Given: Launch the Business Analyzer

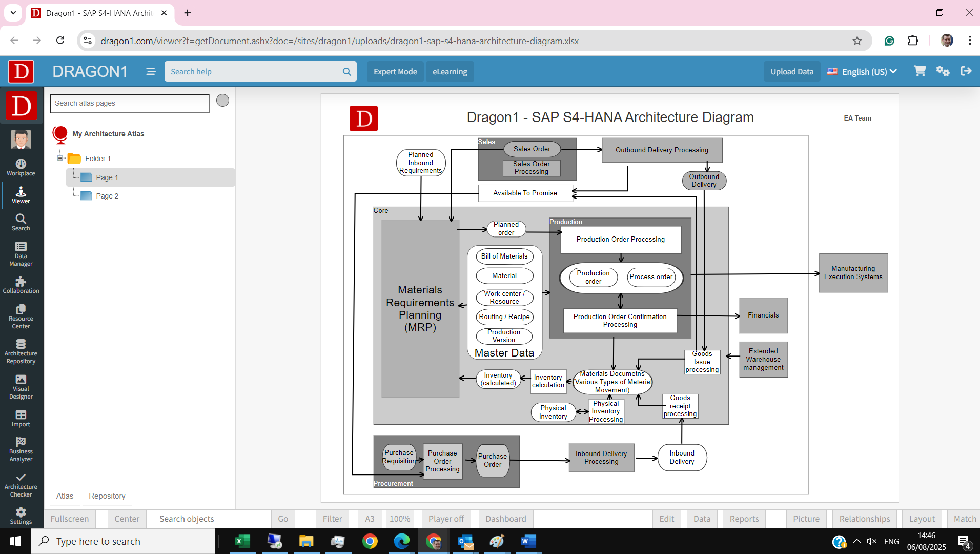Looking at the screenshot, I should (21, 447).
